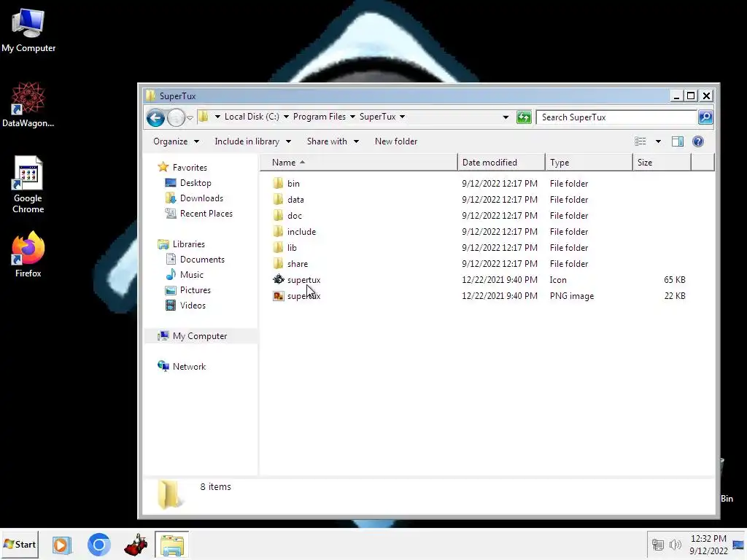Expand the arrow after Program Files

click(x=352, y=117)
